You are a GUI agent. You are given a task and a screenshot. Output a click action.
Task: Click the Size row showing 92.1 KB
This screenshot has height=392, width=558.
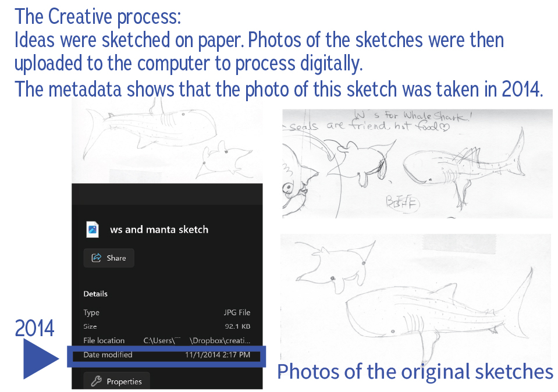pyautogui.click(x=166, y=326)
